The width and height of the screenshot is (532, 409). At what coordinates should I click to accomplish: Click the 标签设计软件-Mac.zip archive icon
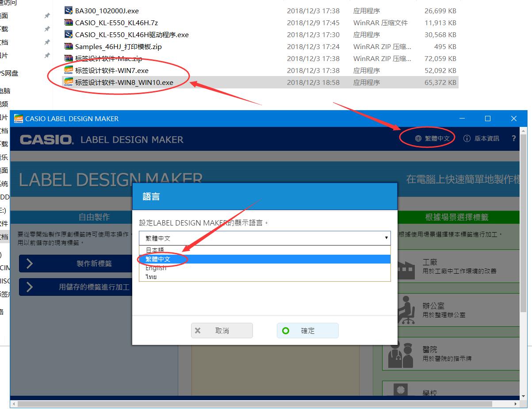click(x=69, y=58)
